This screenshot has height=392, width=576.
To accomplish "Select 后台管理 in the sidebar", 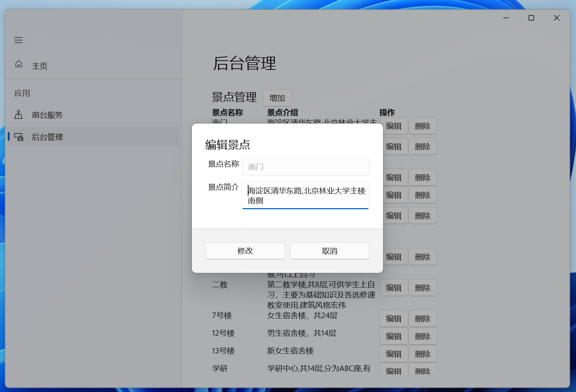I will [93, 137].
